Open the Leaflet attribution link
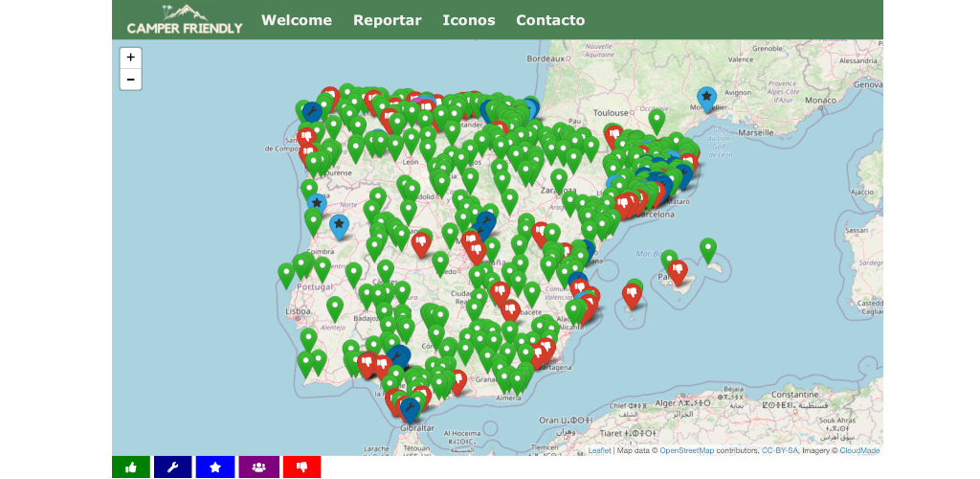Screen dimensions: 980x479 tap(599, 451)
